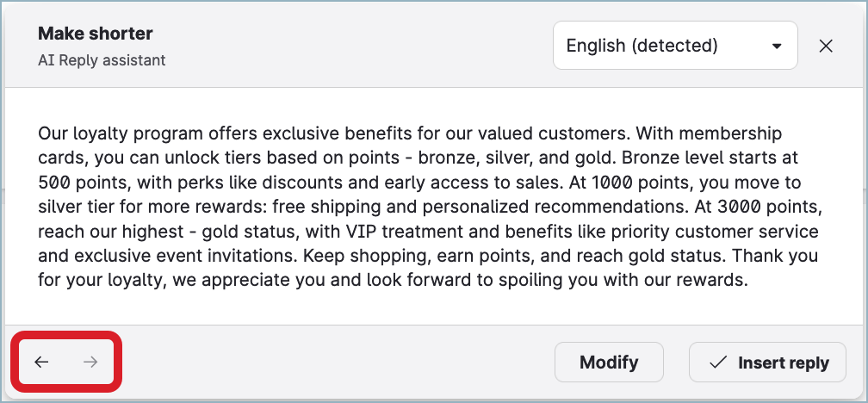Screen dimensions: 868x403
Task: Click the 'AI Reply assistant' subtitle
Action: (102, 60)
